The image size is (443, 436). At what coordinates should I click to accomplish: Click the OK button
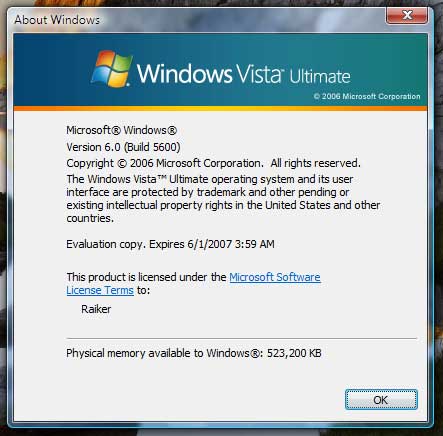click(381, 400)
